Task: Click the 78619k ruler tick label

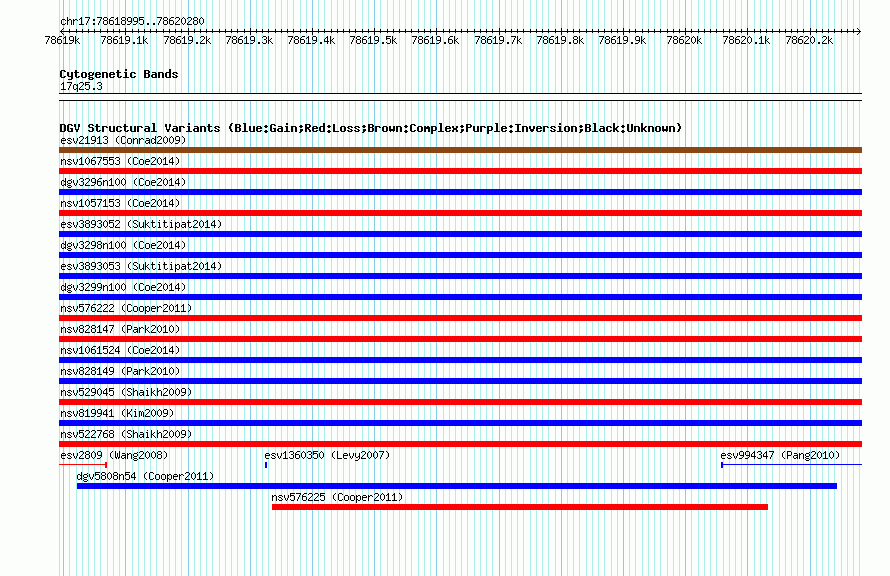Action: (62, 40)
